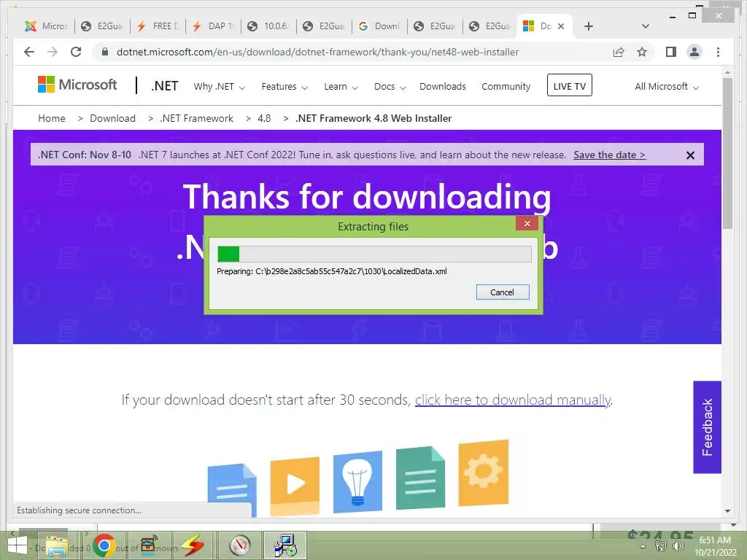This screenshot has width=747, height=560.
Task: Go to 4.8 breadcrumb
Action: coord(264,118)
